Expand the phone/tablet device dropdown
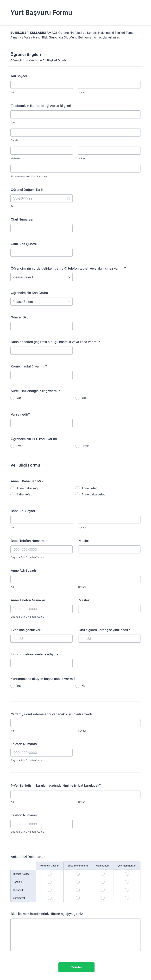The height and width of the screenshot is (980, 151). tap(41, 277)
